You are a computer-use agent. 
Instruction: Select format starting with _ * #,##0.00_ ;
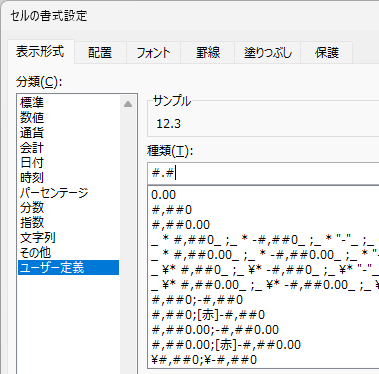pyautogui.click(x=264, y=255)
